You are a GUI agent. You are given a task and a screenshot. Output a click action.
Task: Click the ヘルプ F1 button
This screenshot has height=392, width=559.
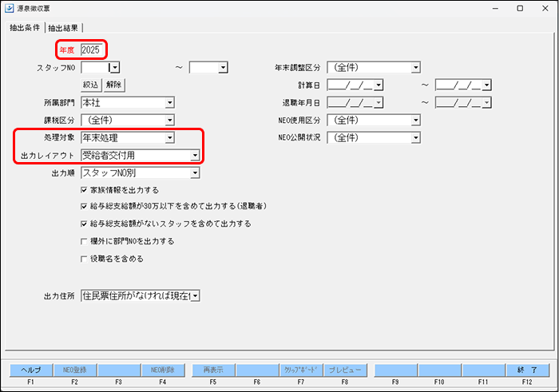pos(31,370)
